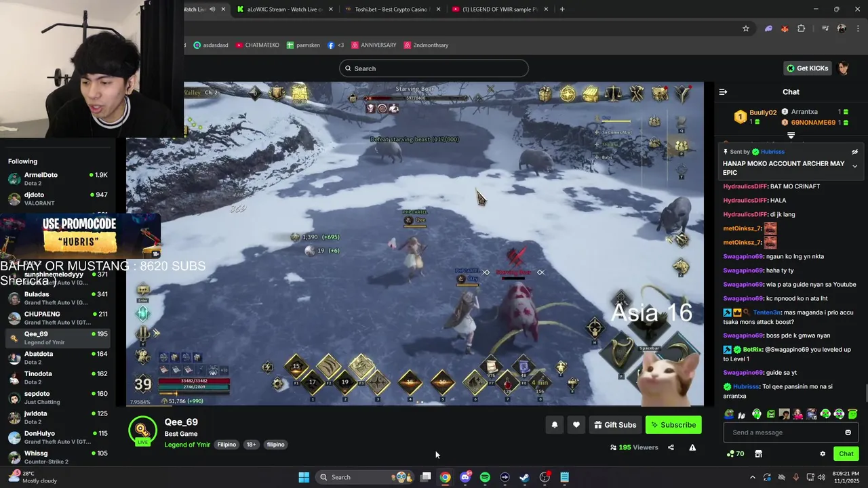Open the CHUPAENG followed channel
The image size is (868, 488).
[x=58, y=318]
